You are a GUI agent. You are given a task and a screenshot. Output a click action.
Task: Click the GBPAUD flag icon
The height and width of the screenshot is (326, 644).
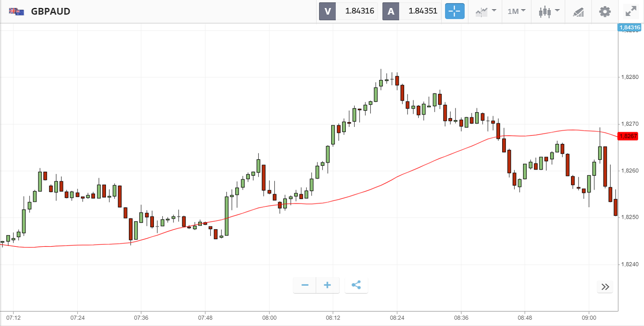point(16,11)
